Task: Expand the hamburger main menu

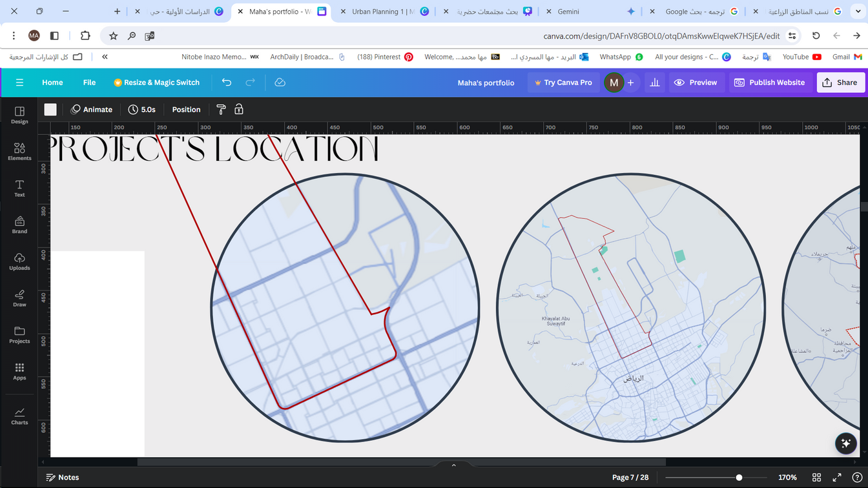Action: 19,83
